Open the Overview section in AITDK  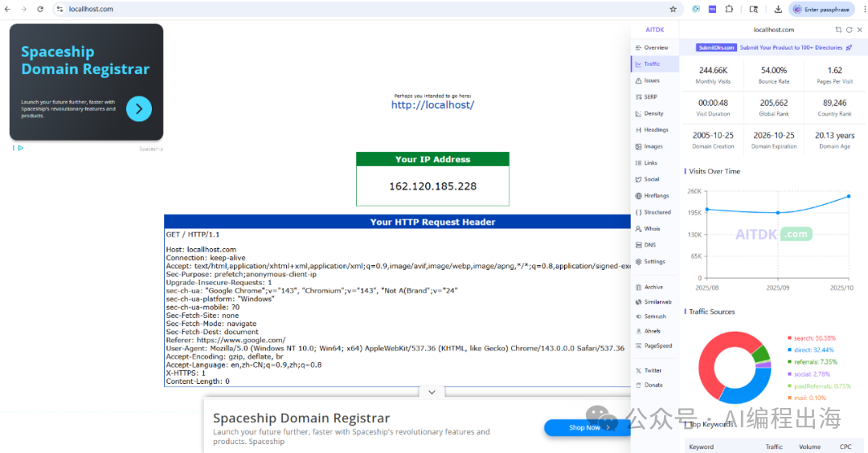(656, 47)
